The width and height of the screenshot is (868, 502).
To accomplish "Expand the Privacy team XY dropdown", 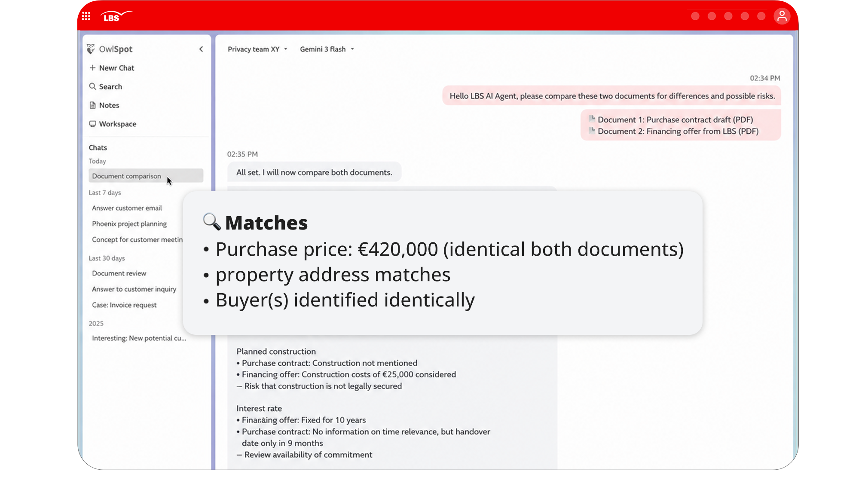I will tap(257, 49).
